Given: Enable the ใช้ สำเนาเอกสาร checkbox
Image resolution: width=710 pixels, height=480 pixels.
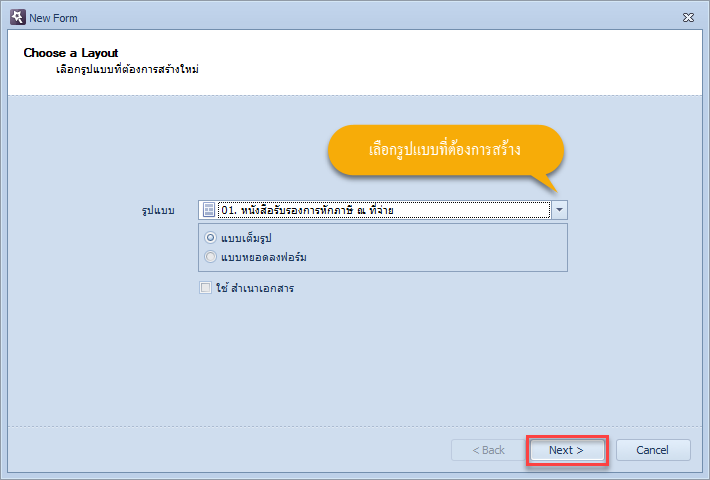Looking at the screenshot, I should click(x=206, y=288).
